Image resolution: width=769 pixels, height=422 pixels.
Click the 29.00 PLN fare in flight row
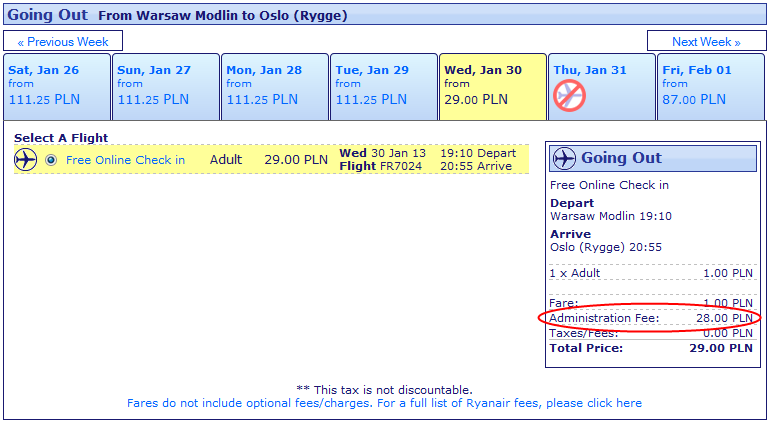point(295,160)
